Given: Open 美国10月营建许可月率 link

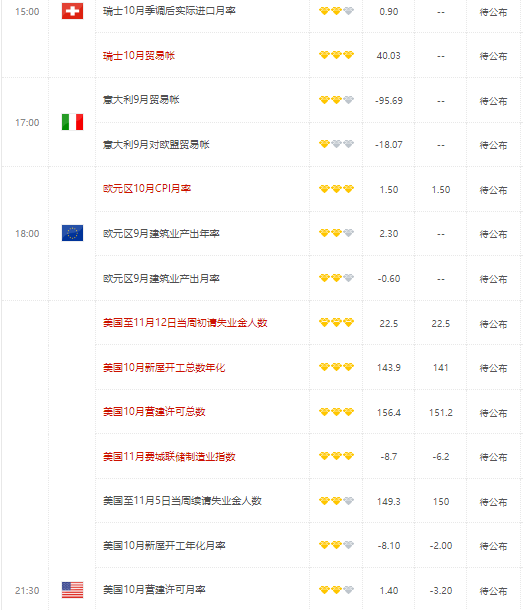Looking at the screenshot, I should (154, 590).
